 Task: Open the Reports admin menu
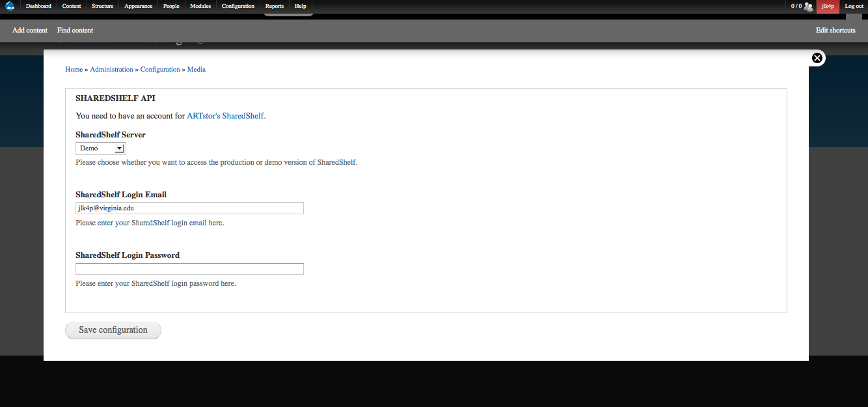click(x=275, y=6)
